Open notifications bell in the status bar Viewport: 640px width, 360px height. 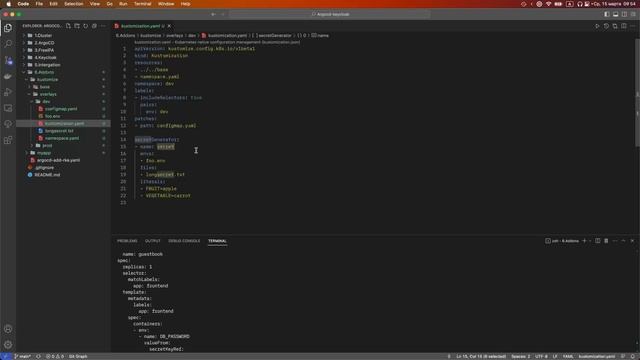point(632,356)
